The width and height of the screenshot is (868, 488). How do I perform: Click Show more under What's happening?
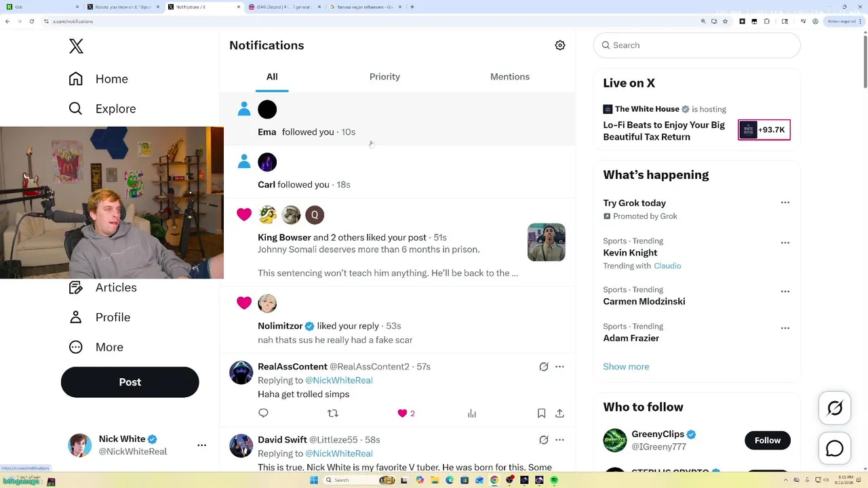pos(626,367)
